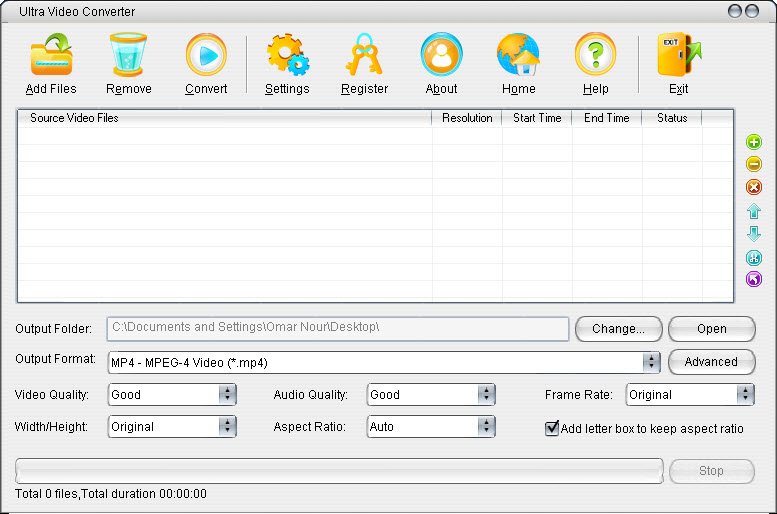Click the conversion progress bar
The height and width of the screenshot is (514, 777).
pos(339,471)
